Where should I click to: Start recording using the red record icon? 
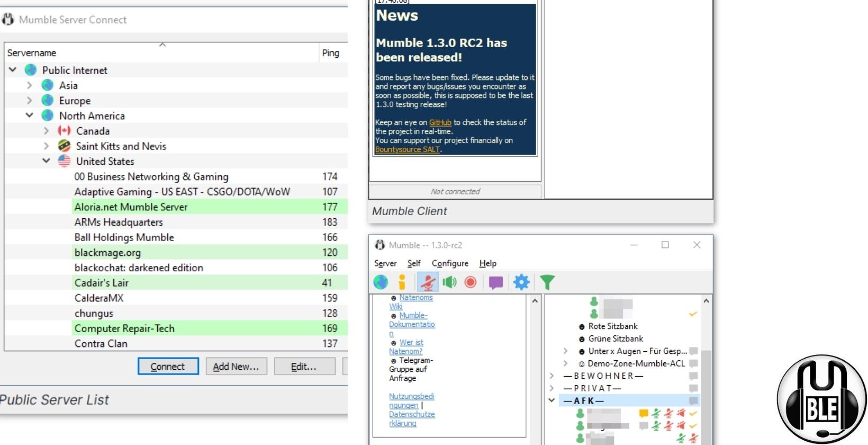coord(471,282)
